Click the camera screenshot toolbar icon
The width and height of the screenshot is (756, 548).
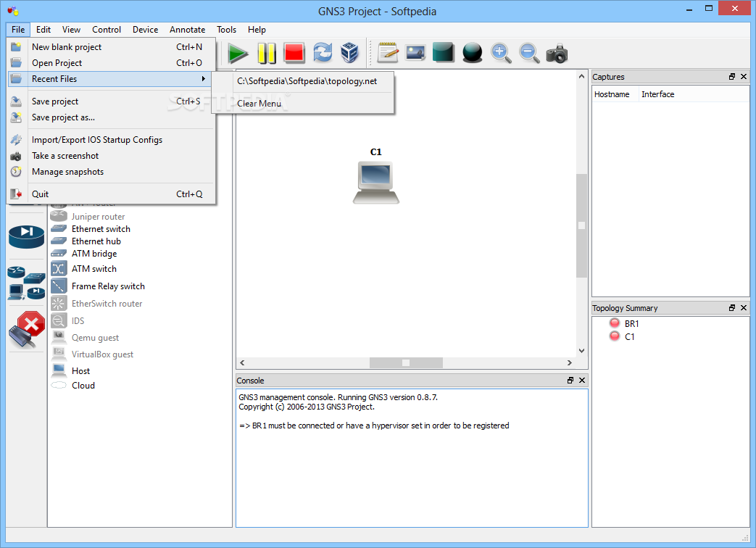pyautogui.click(x=557, y=53)
